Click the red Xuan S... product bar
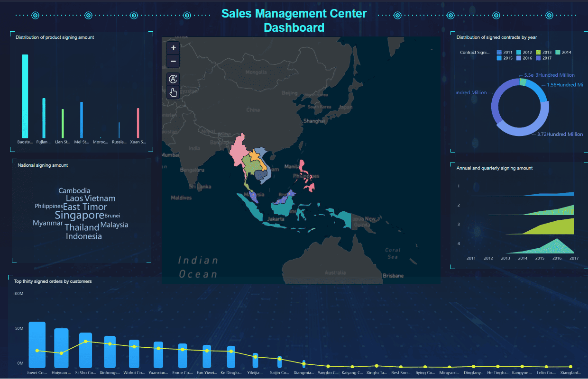This screenshot has width=588, height=379. pos(138,123)
